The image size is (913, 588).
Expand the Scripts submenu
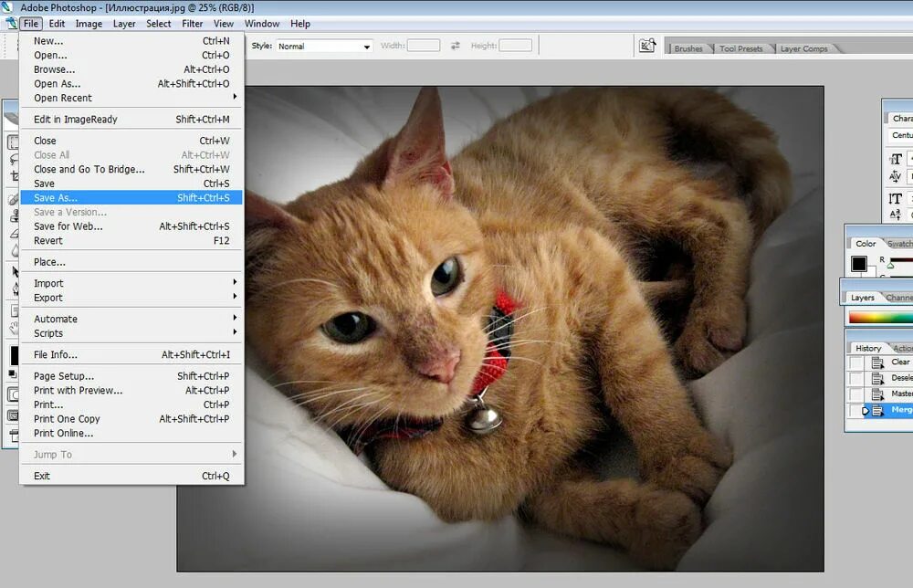point(131,333)
